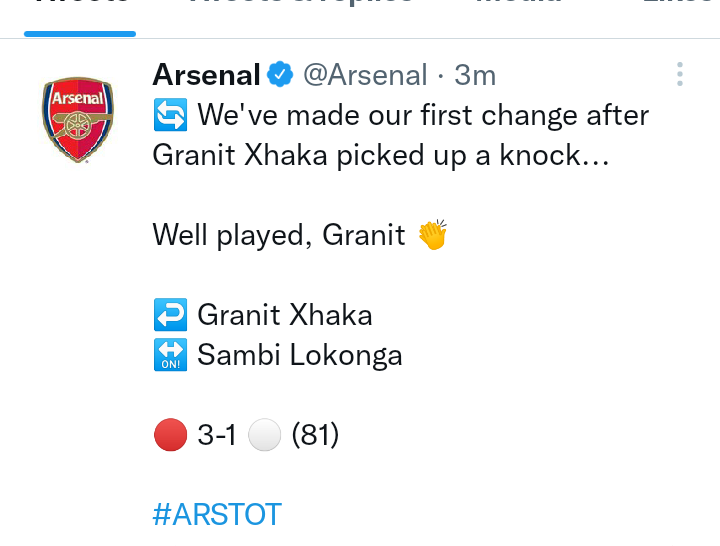Click the Sambi Lokonga text
720x546 pixels.
(300, 355)
